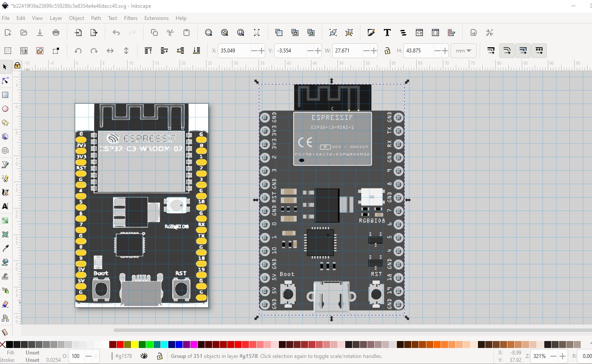
Task: Open the Path menu
Action: pyautogui.click(x=96, y=18)
